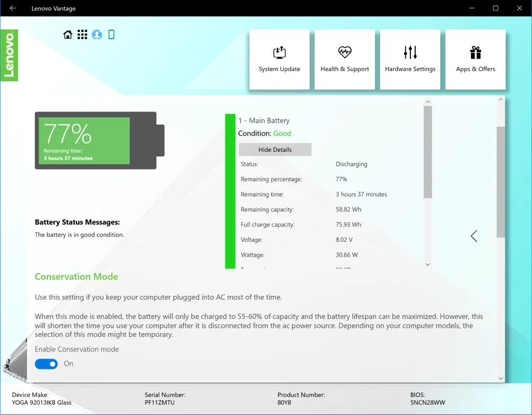Click the main page scrollbar thumb
532x415 pixels.
[x=501, y=182]
